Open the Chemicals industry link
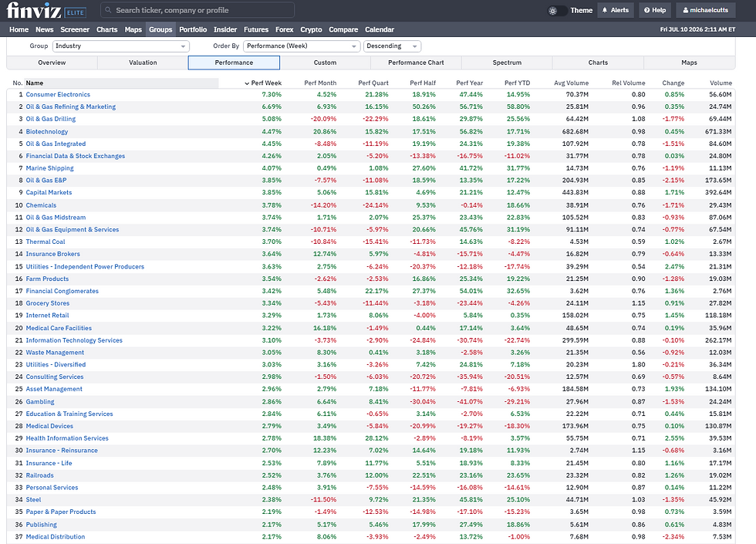756x544 pixels. 41,205
